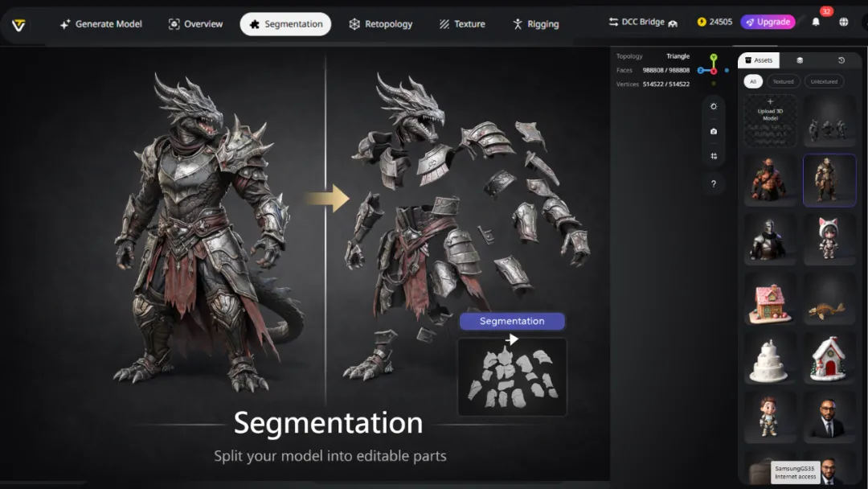
Task: Click the Faces count 988808 / 988808
Action: pyautogui.click(x=666, y=70)
